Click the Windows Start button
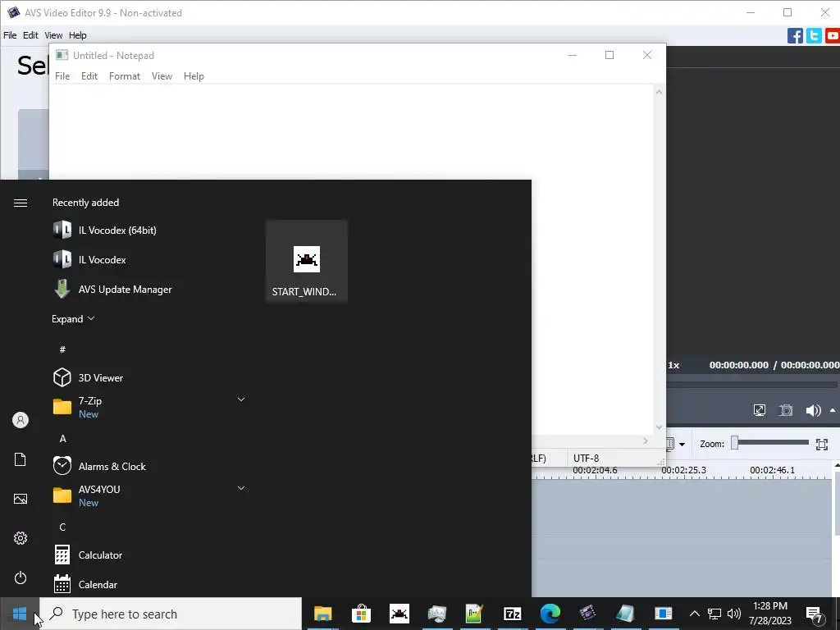The width and height of the screenshot is (840, 630). pos(20,614)
